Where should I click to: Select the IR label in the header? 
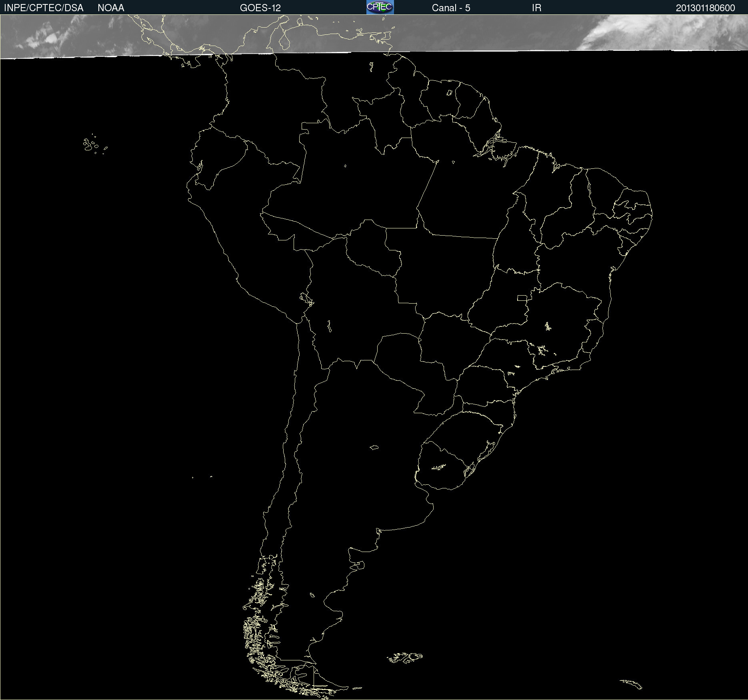(536, 8)
